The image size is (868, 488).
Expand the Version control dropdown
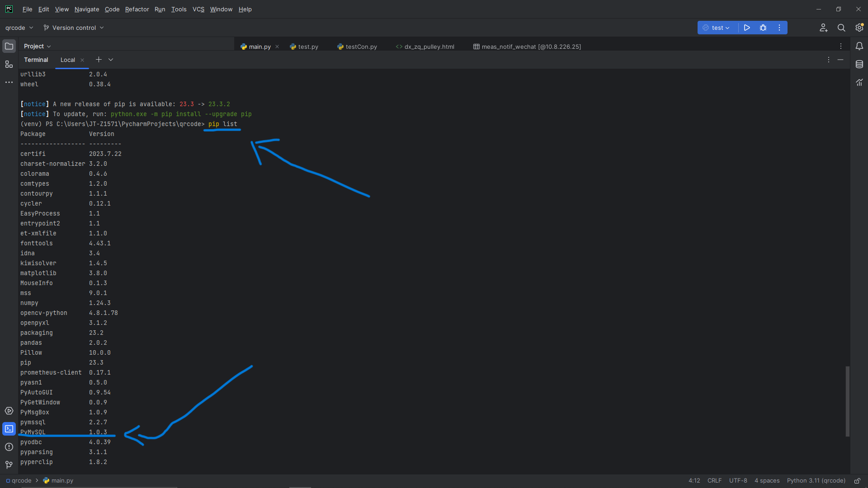74,28
